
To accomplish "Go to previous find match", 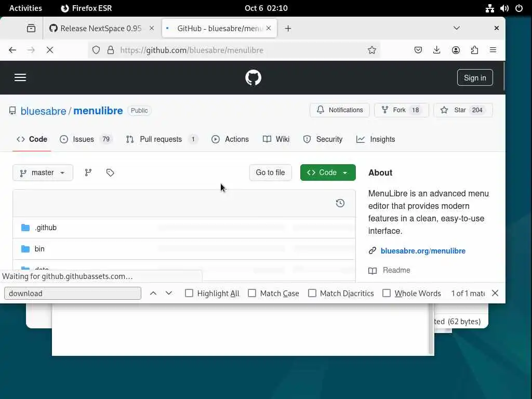I will point(153,293).
